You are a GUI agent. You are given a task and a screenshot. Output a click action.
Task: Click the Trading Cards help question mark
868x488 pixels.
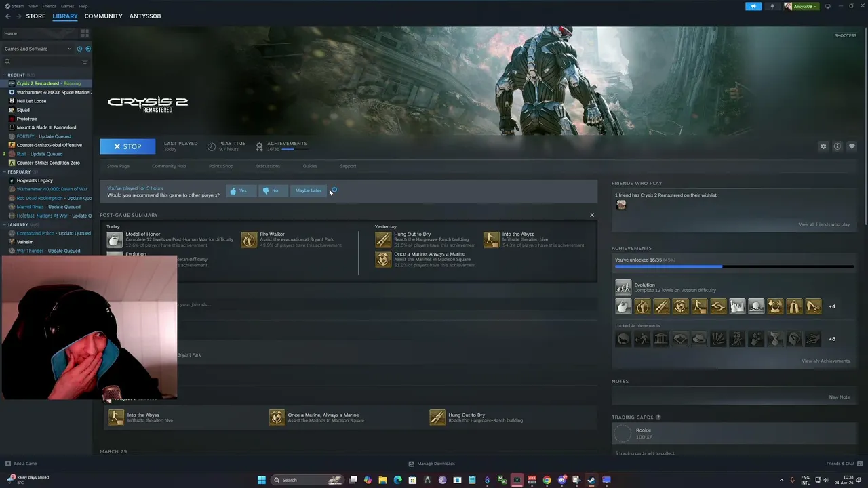point(658,418)
